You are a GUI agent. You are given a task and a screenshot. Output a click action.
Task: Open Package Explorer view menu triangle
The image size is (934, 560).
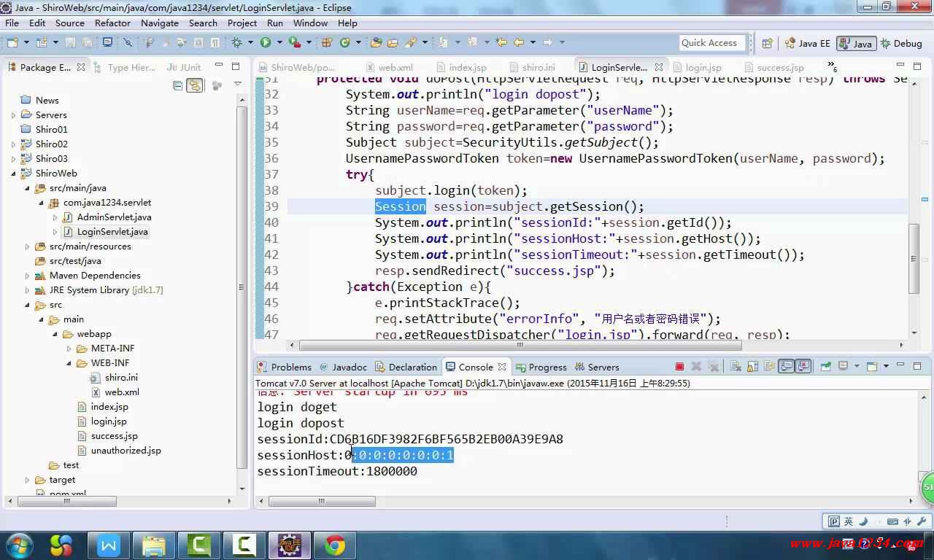[237, 85]
